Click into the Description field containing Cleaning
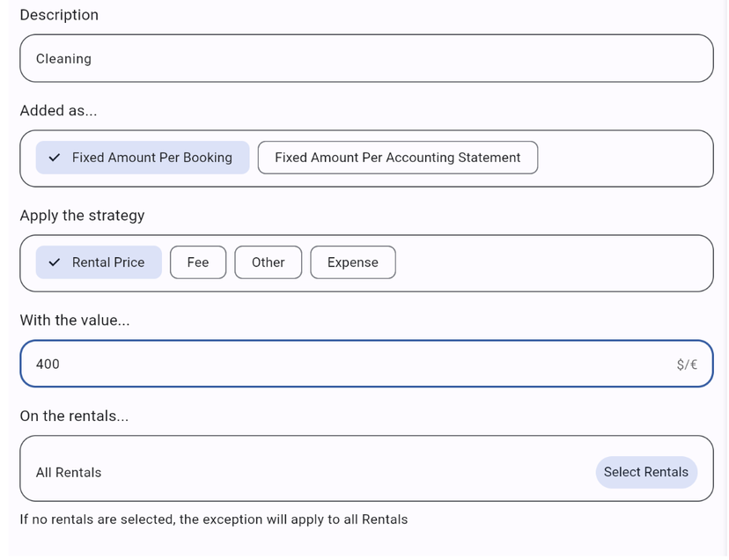This screenshot has height=560, width=729. coord(365,59)
